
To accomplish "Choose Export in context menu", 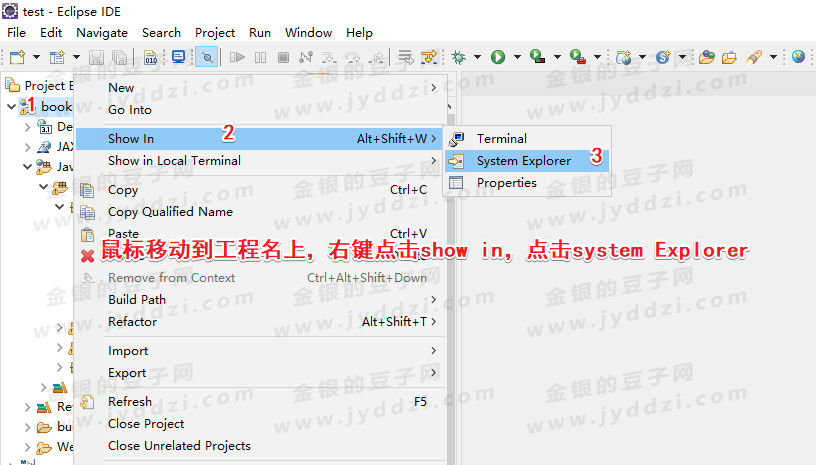I will click(260, 372).
